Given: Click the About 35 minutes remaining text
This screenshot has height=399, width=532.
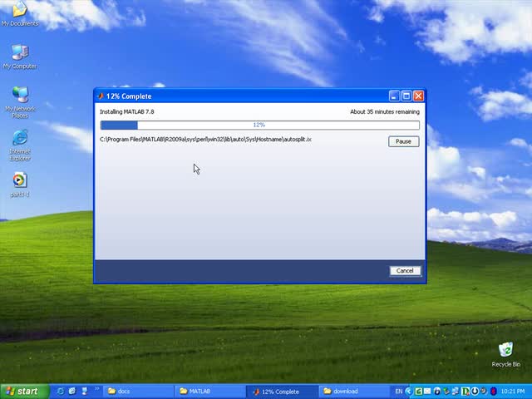Looking at the screenshot, I should [385, 111].
